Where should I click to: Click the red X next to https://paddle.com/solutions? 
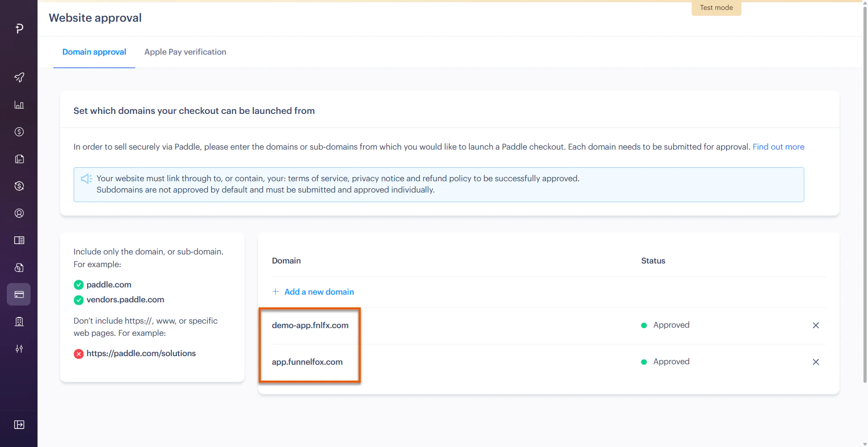79,353
